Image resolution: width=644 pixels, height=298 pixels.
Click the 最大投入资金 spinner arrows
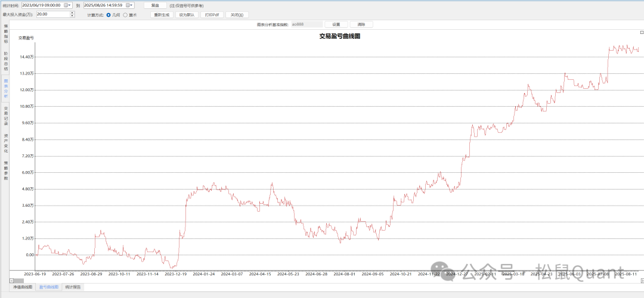[x=72, y=14]
